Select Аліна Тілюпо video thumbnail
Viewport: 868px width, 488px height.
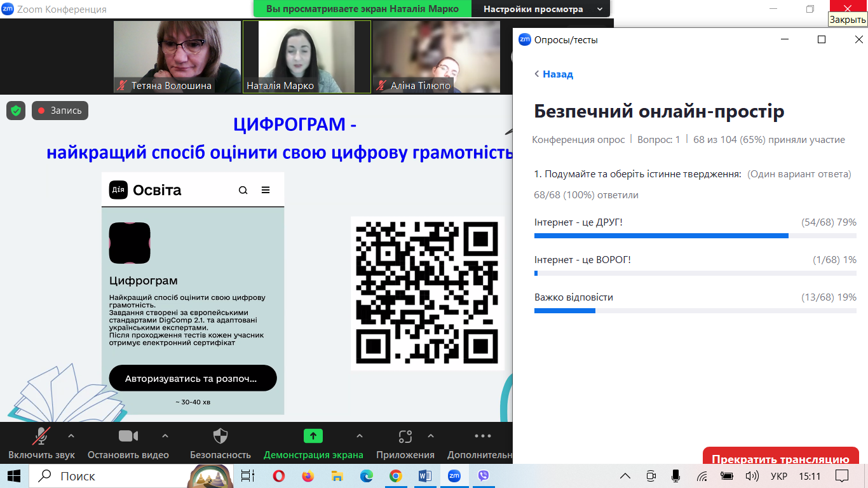coord(437,57)
